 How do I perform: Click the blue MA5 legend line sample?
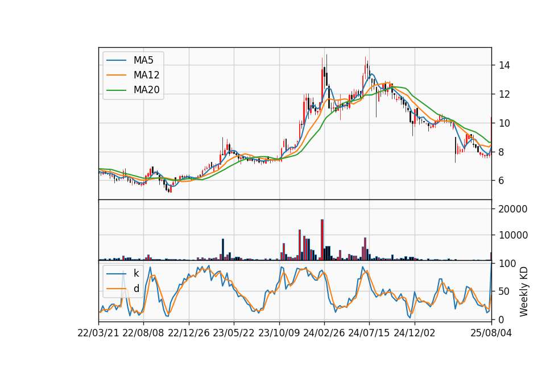[x=116, y=60]
